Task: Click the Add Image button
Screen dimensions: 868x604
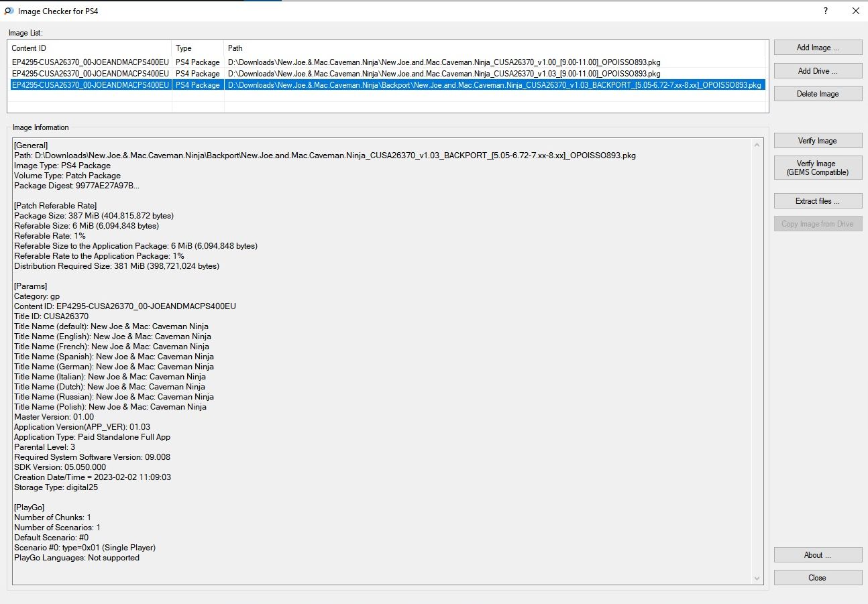Action: (x=818, y=48)
